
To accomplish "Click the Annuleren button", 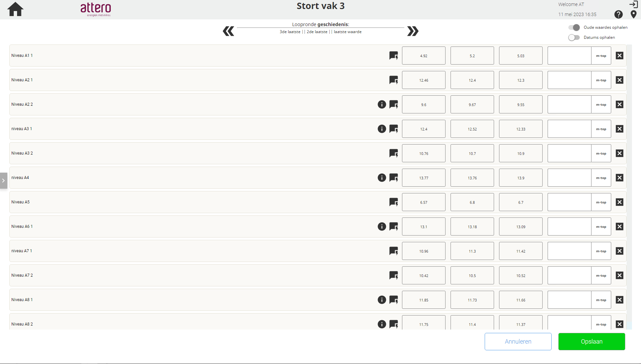I will pyautogui.click(x=518, y=342).
